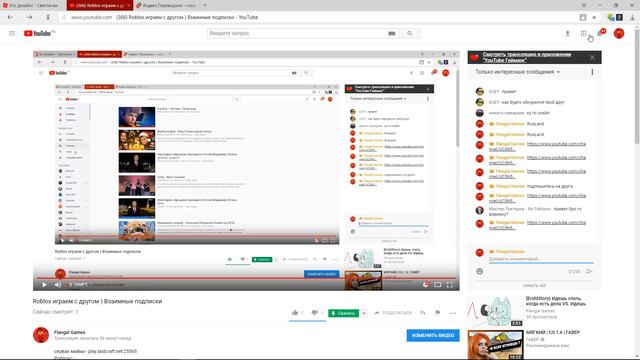Switch to the Яндекс.Переводчик tab

click(x=167, y=5)
